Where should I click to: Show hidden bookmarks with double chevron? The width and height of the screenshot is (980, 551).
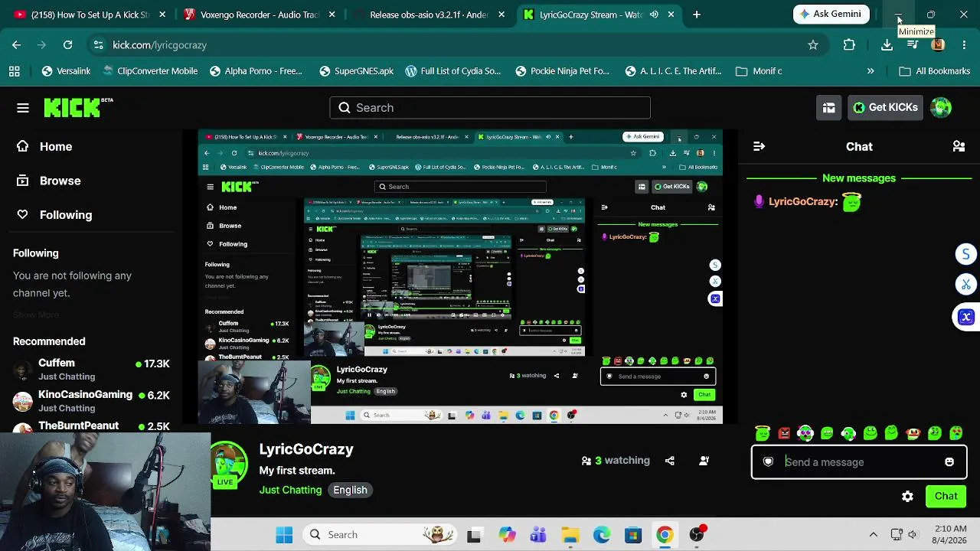click(871, 71)
